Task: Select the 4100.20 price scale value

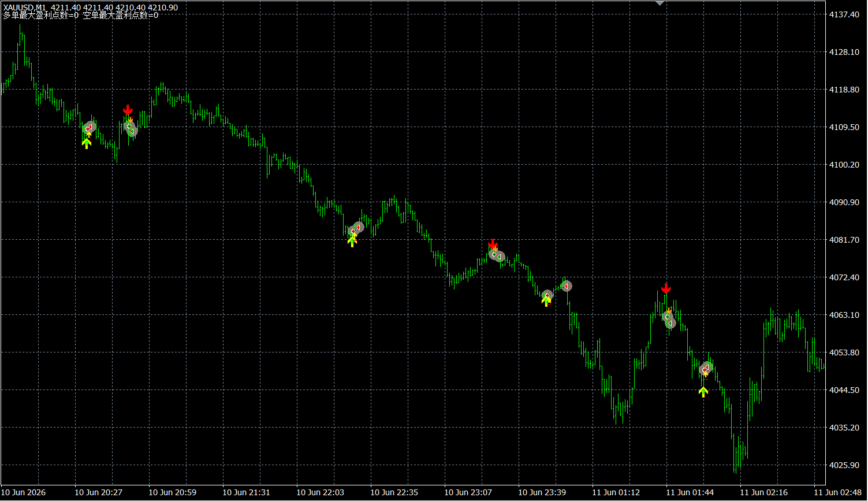Action: click(844, 165)
